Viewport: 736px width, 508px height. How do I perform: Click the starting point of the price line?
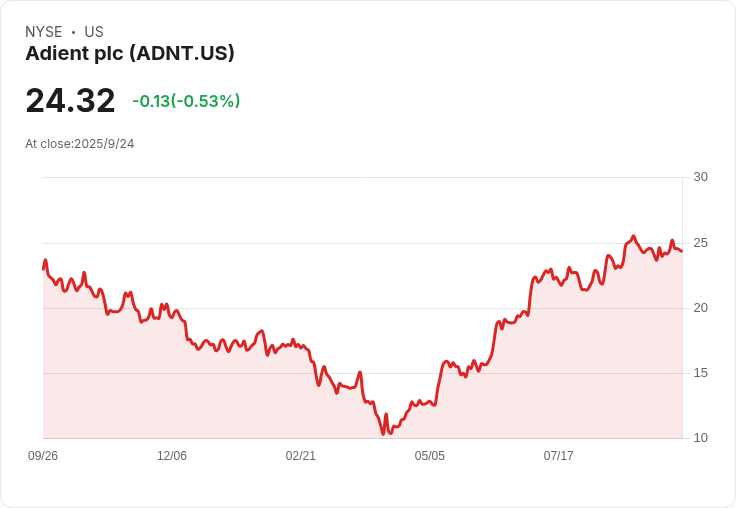43,269
